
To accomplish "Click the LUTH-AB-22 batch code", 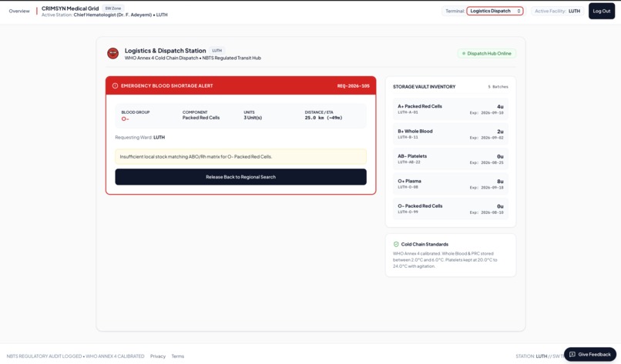I will [x=408, y=162].
